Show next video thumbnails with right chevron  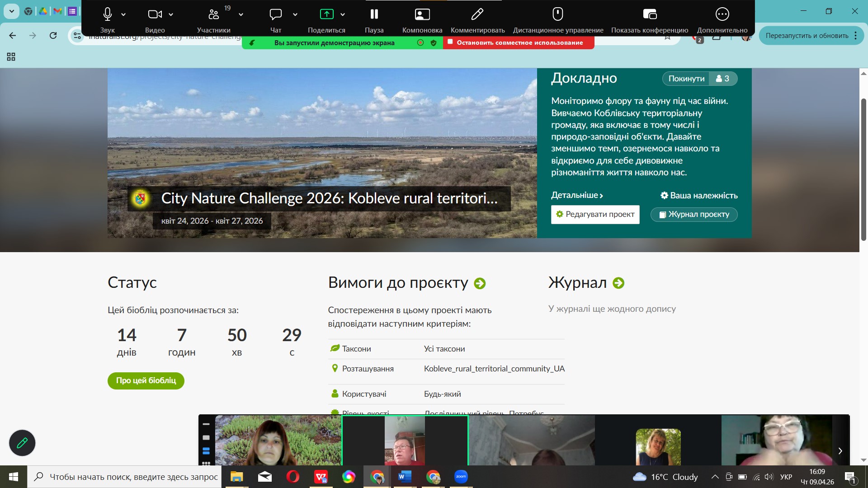[840, 450]
